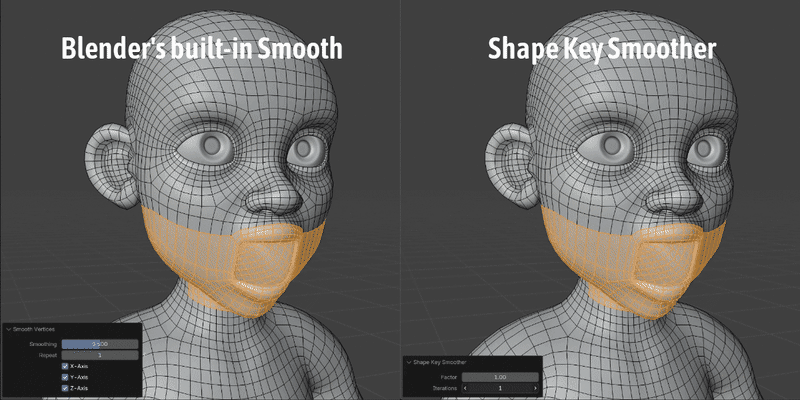The height and width of the screenshot is (400, 800).
Task: Collapse the Smooth Vertices panel chevron
Action: [8, 330]
